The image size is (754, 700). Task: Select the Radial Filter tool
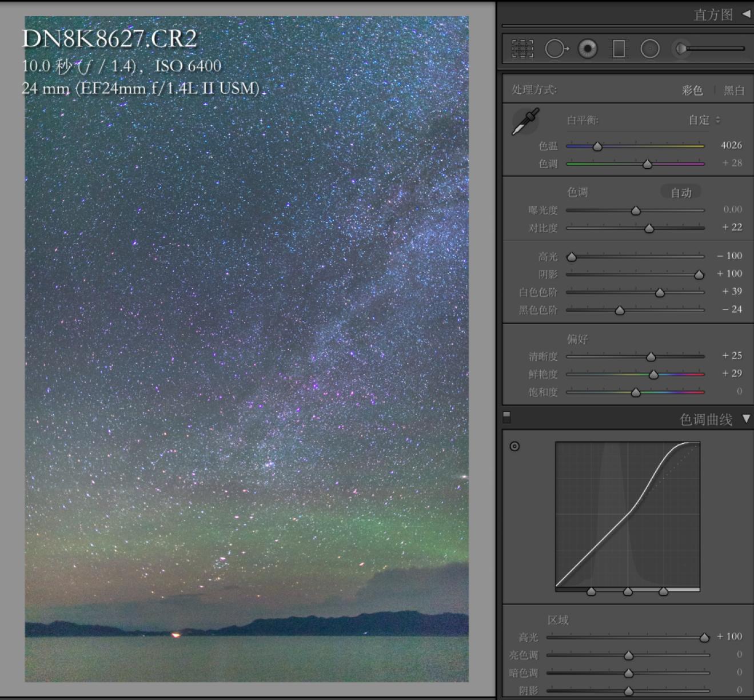pos(650,49)
